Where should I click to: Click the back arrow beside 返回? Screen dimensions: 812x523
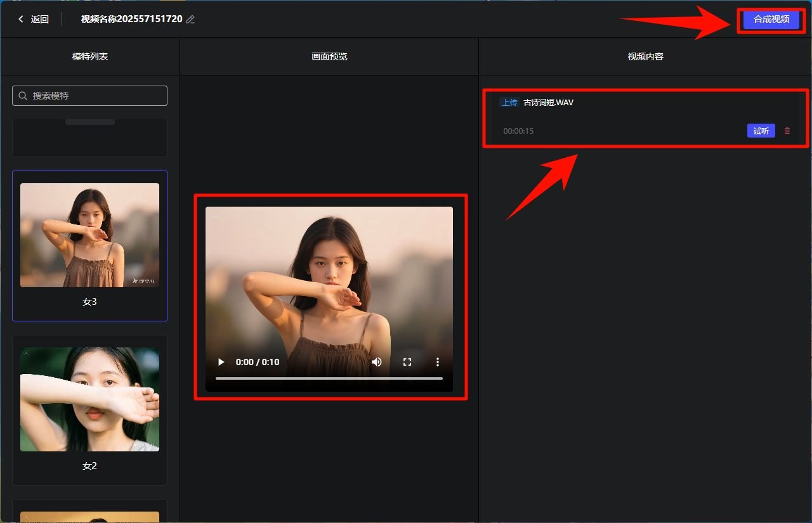tap(20, 19)
